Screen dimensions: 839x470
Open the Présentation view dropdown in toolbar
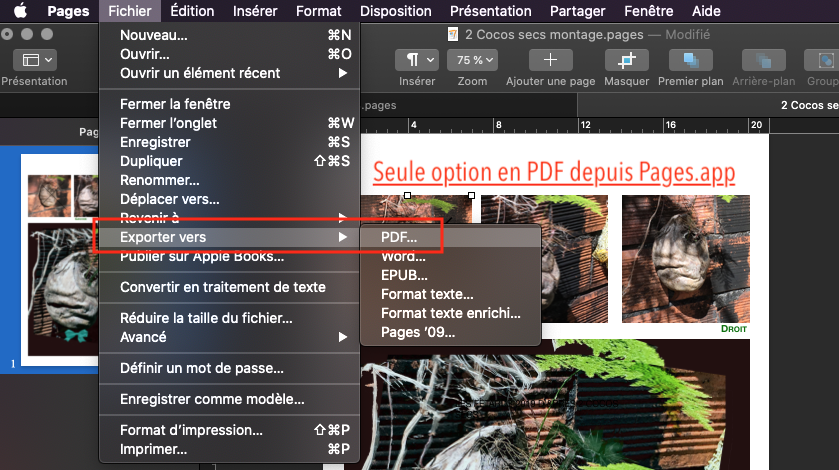[35, 60]
